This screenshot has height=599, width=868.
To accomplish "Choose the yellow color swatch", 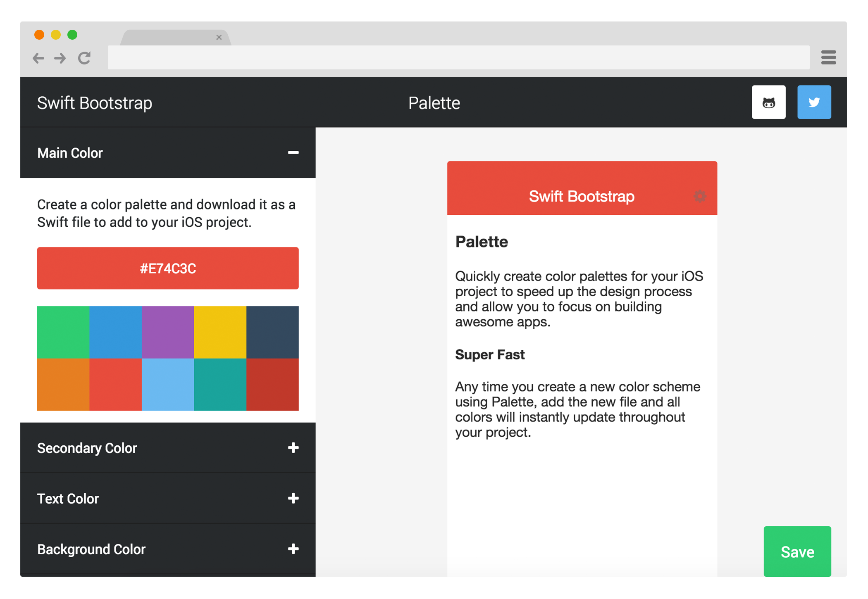I will pyautogui.click(x=220, y=332).
